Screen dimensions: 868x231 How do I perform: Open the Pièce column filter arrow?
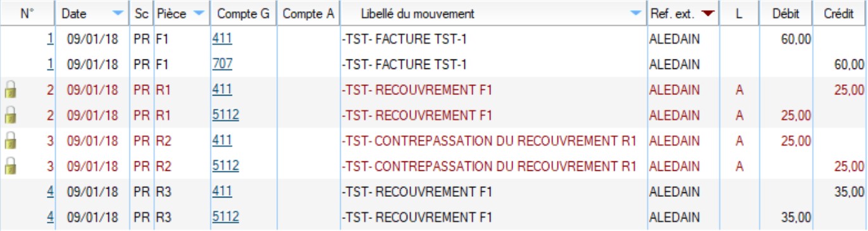199,13
